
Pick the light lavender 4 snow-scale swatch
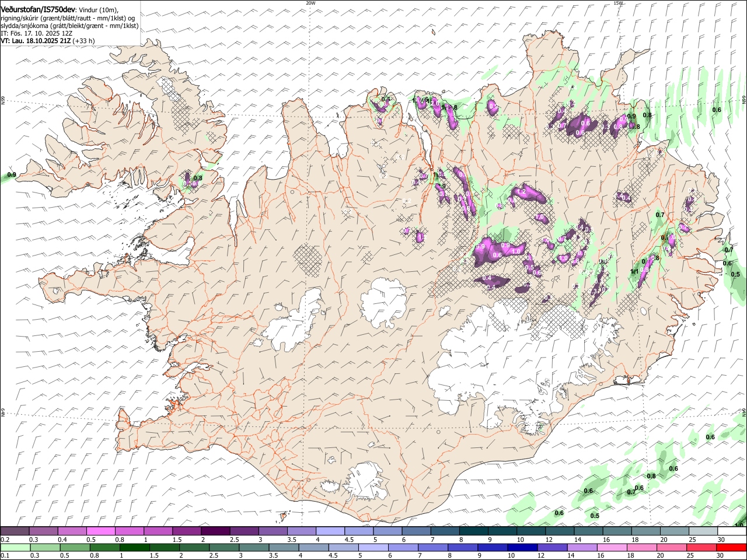point(330,531)
